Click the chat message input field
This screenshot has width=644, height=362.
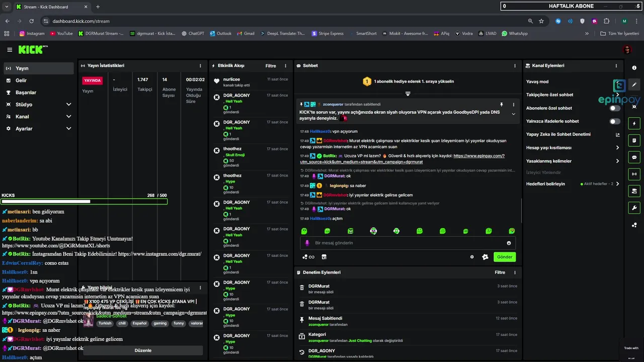click(x=408, y=243)
